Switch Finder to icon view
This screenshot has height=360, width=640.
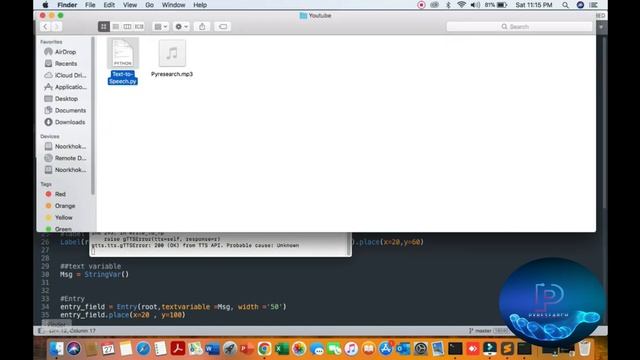[104, 27]
